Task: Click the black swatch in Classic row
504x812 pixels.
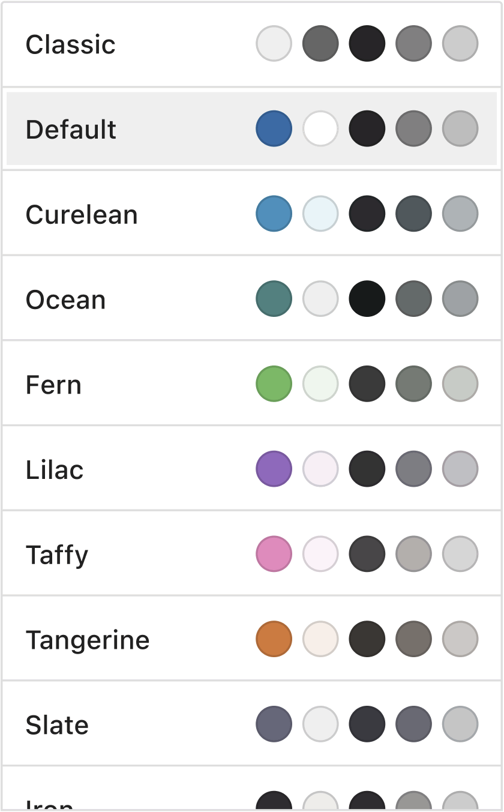Action: click(x=367, y=43)
